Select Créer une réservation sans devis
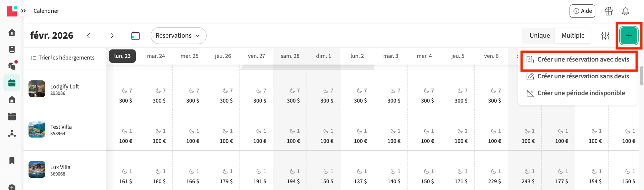Viewport: 644px width, 190px height. [583, 76]
